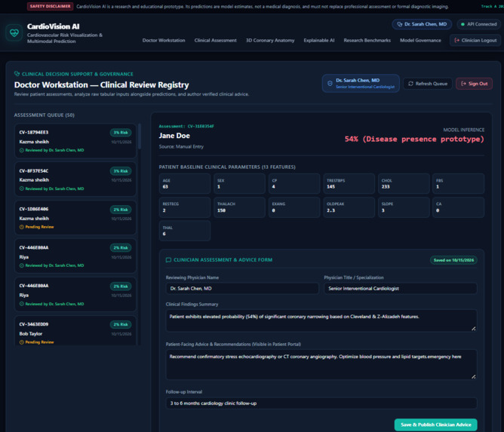This screenshot has width=504, height=432.
Task: Open the Clinical Assessment tab
Action: pos(215,40)
